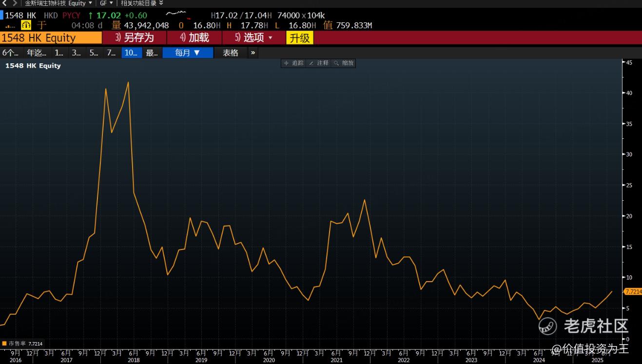Expand more toolbar items with »
Screen dimensions: 642x364
(x=253, y=53)
